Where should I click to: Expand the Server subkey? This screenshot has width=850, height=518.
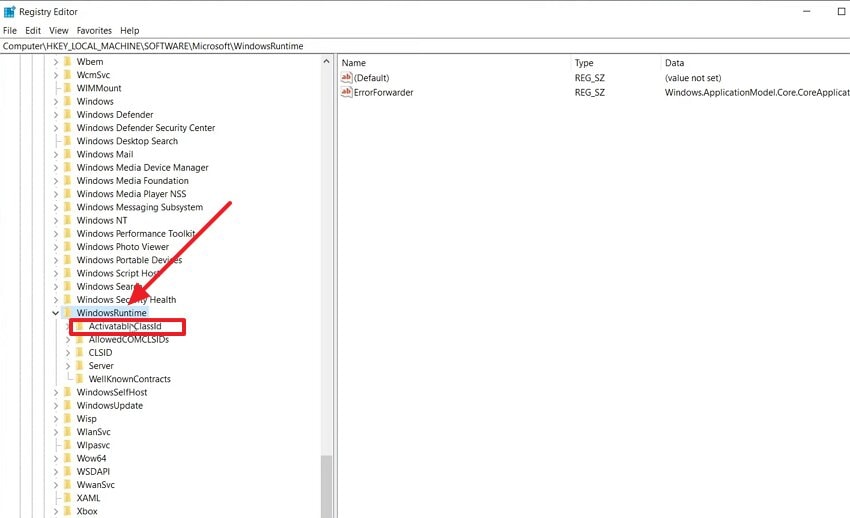coord(68,366)
